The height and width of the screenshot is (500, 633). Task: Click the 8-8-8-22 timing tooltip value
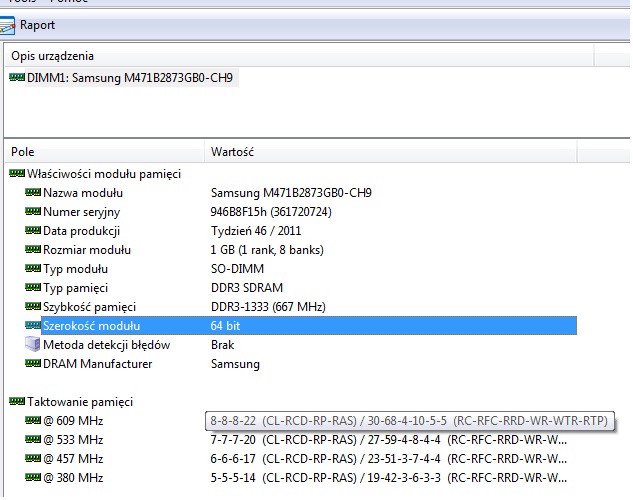point(409,421)
